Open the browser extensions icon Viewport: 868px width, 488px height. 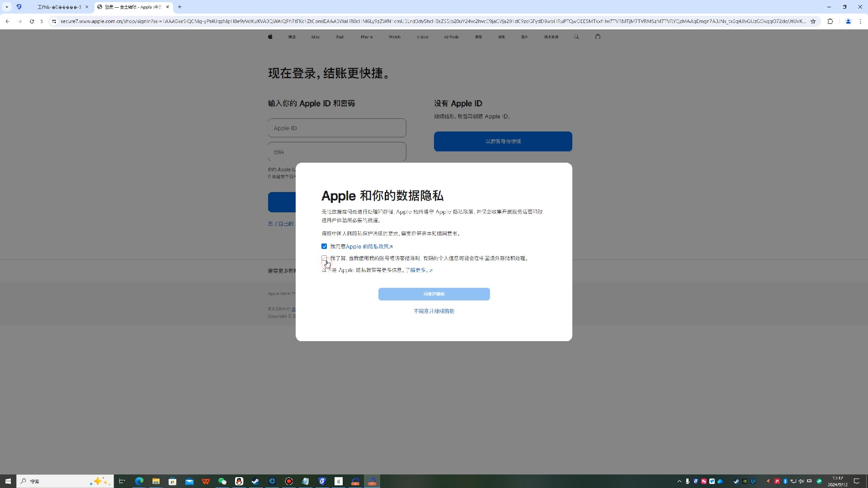[830, 21]
